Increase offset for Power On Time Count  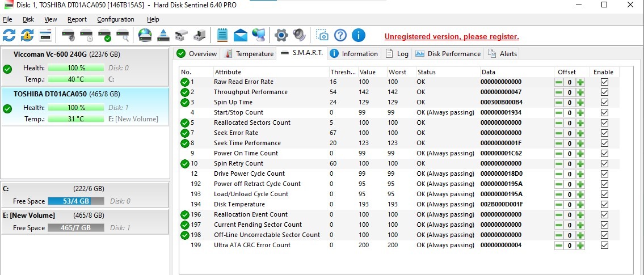pos(580,154)
